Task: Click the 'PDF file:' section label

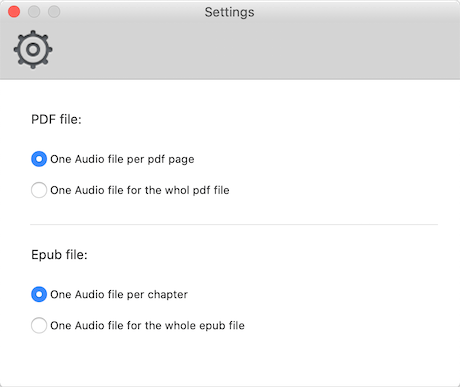Action: tap(56, 119)
